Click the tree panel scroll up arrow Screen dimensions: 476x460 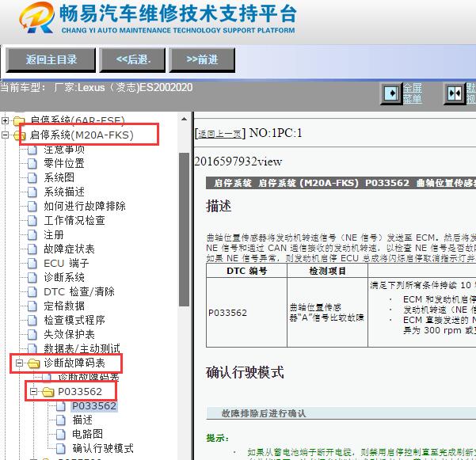184,120
